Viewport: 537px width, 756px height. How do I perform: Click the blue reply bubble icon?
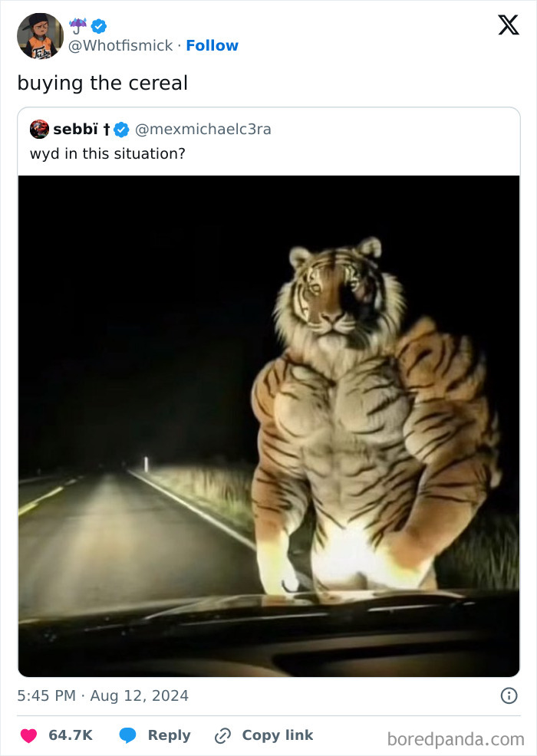tap(128, 735)
